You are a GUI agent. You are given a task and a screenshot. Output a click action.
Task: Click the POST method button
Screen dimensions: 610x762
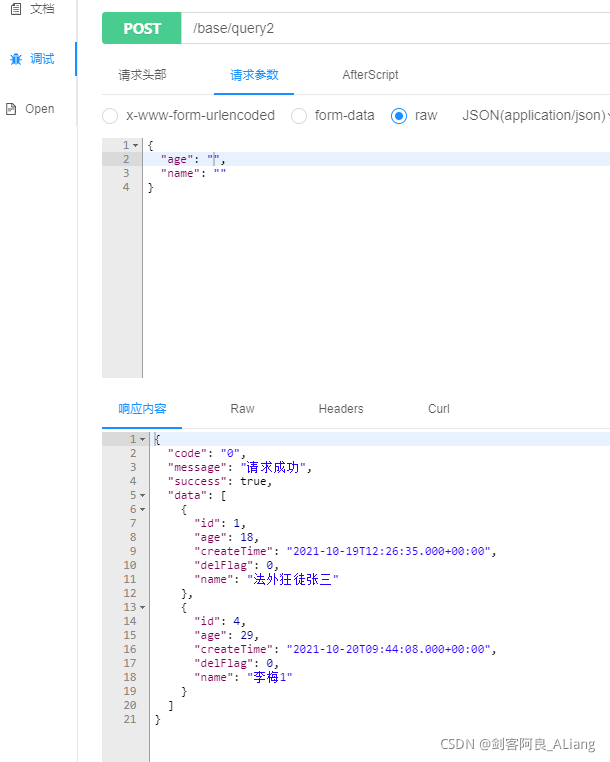[x=141, y=28]
